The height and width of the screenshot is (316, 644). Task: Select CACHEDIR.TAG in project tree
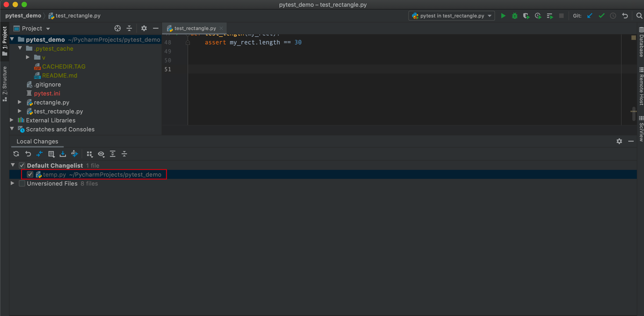64,66
